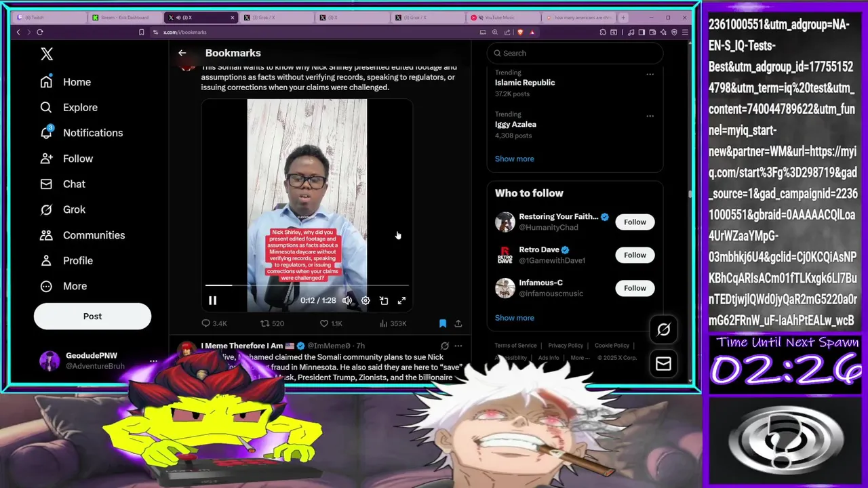Switch to the YouTube Music tab

click(x=502, y=18)
